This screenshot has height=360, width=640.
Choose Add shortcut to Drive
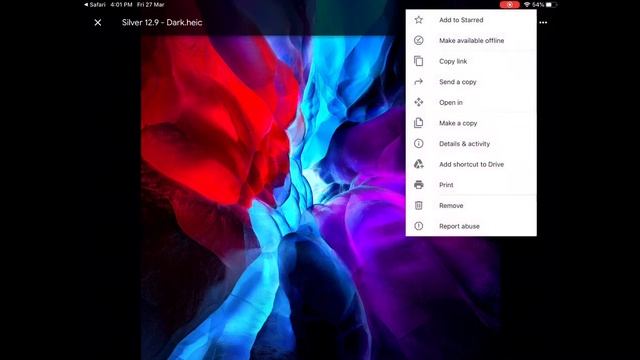point(471,164)
